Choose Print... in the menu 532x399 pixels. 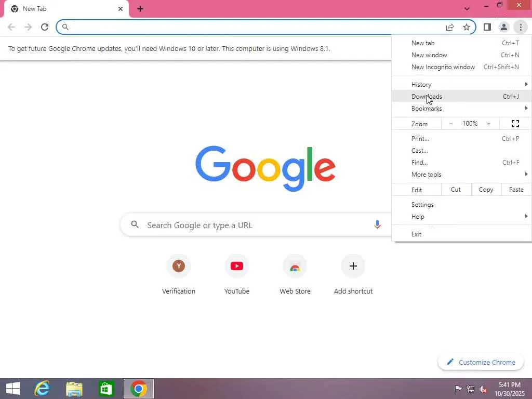click(461, 138)
